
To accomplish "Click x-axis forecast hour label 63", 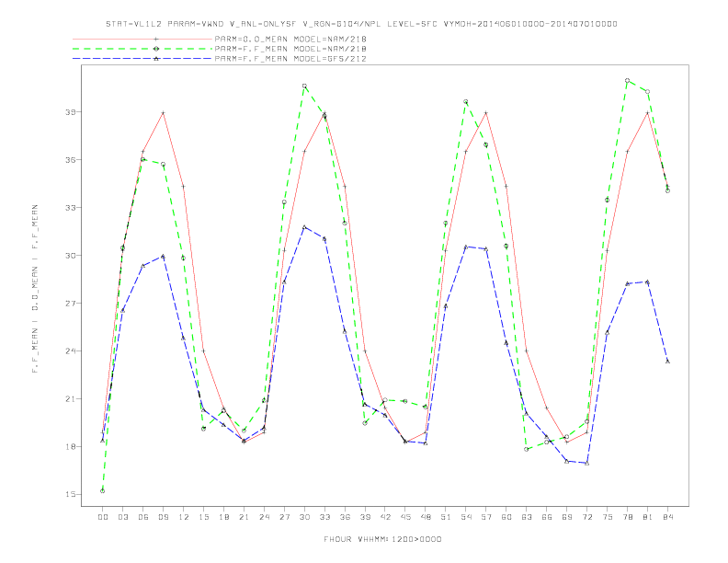I will pyautogui.click(x=527, y=517).
